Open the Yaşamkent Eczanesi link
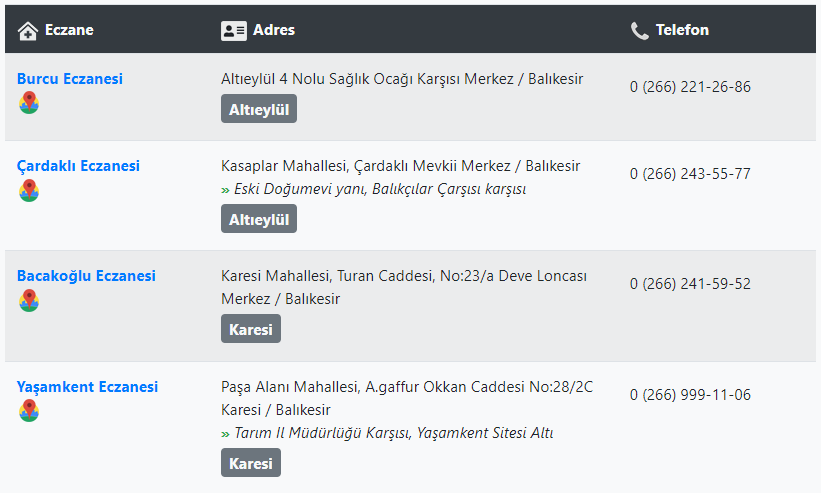The height and width of the screenshot is (493, 821). click(87, 387)
